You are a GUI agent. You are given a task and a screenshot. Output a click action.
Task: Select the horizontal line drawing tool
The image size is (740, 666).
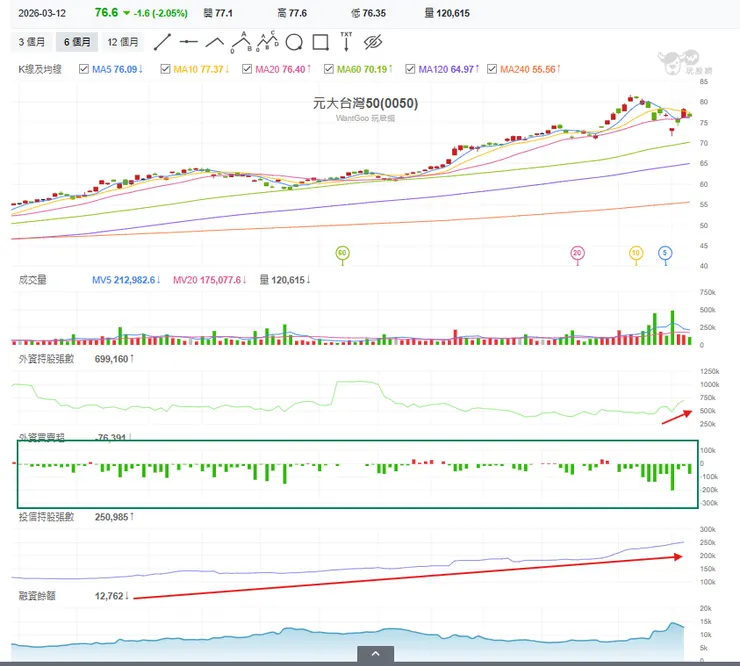click(188, 42)
